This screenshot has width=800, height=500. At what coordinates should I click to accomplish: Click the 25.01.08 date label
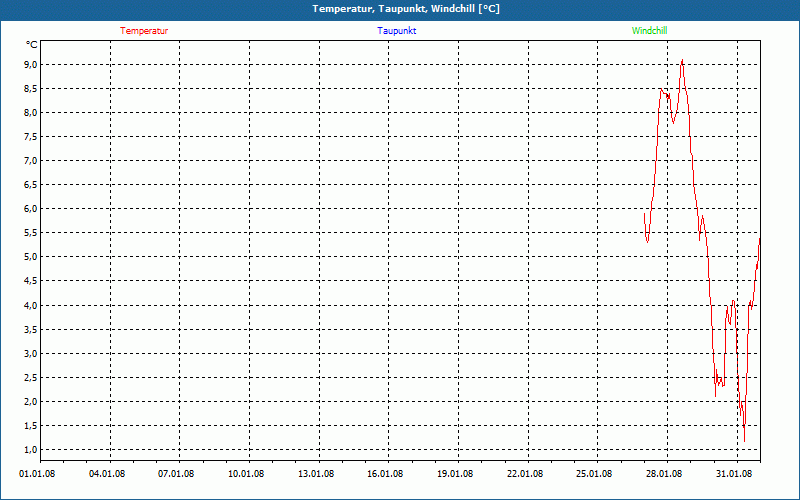coord(594,473)
